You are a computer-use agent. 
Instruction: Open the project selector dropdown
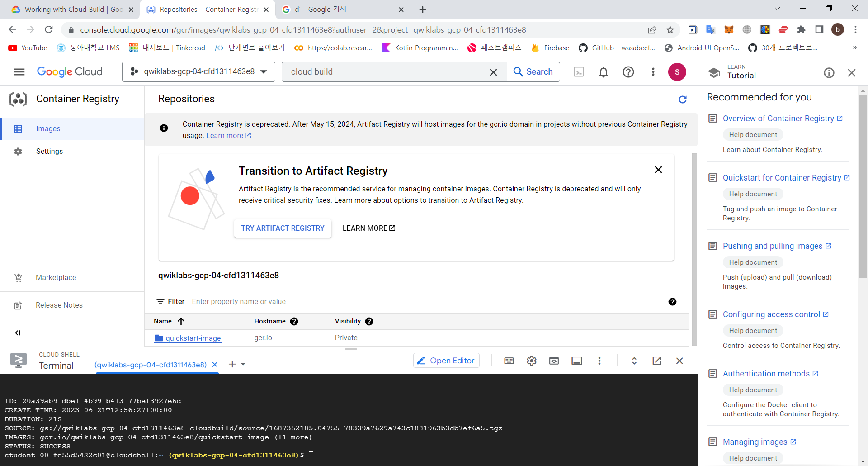point(198,72)
